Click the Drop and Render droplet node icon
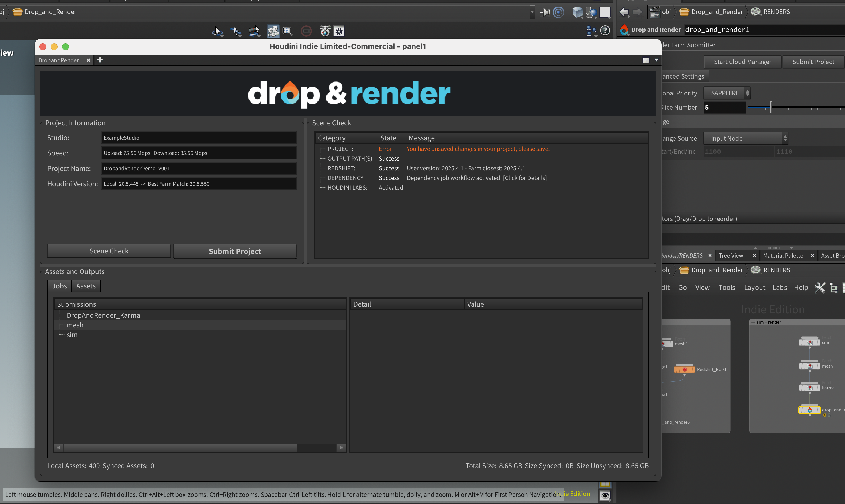Screen dimensions: 845x504 [624, 30]
